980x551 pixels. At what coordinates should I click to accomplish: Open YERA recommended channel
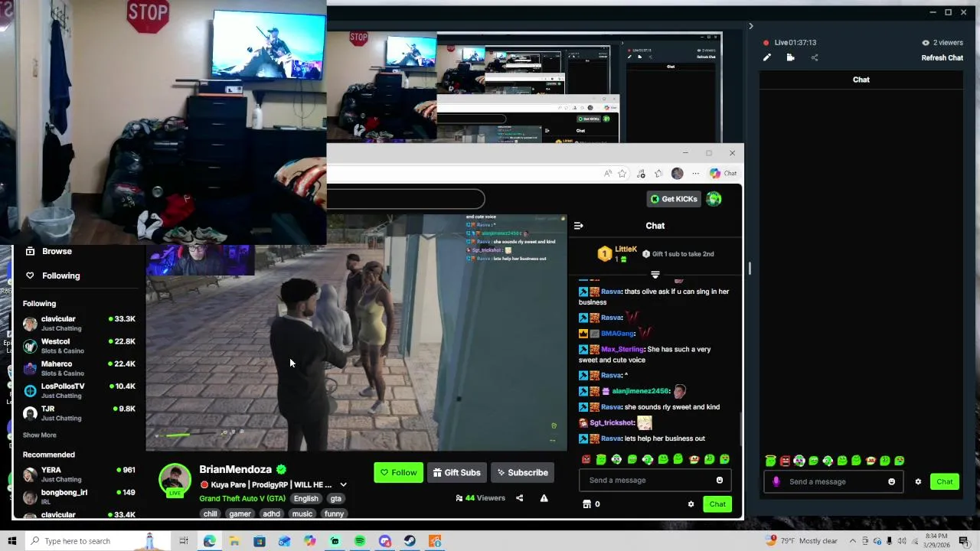point(79,474)
